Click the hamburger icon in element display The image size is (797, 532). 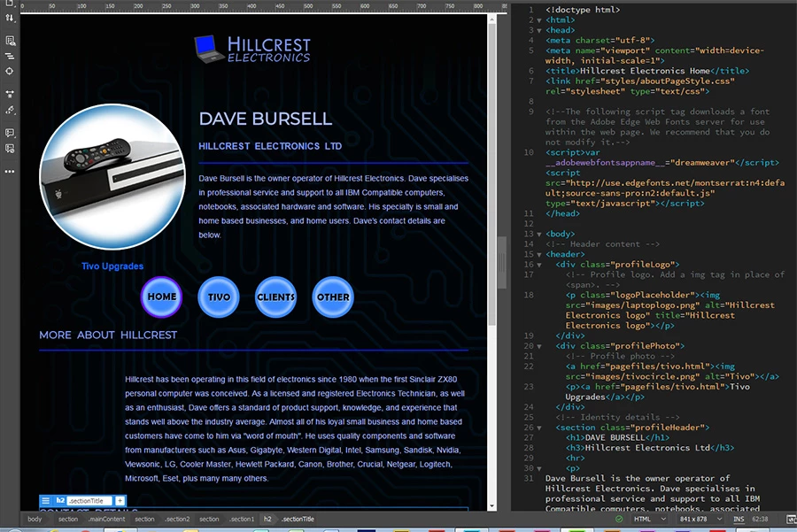45,500
